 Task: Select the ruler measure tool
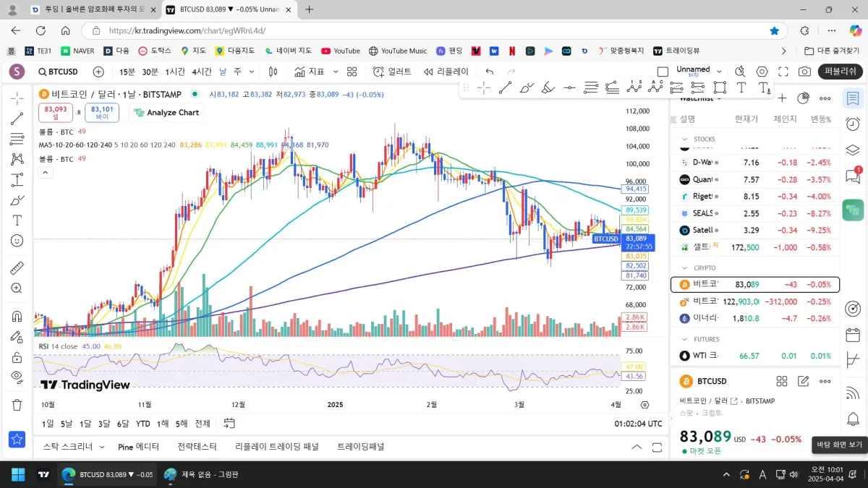[x=17, y=268]
